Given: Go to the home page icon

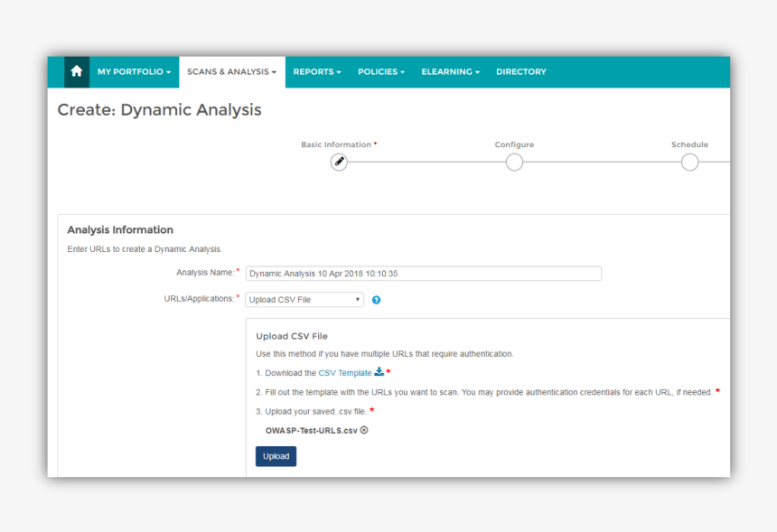Looking at the screenshot, I should click(x=77, y=71).
